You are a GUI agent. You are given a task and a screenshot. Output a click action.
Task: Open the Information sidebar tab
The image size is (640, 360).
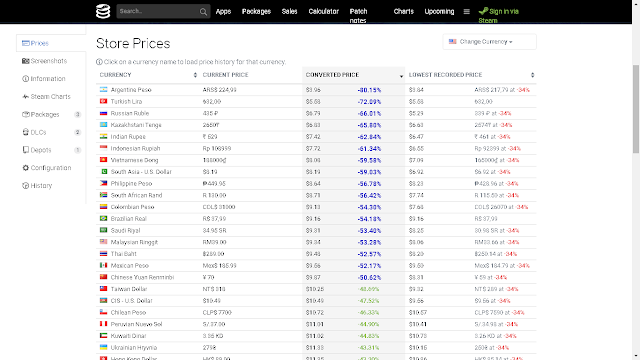coord(51,79)
